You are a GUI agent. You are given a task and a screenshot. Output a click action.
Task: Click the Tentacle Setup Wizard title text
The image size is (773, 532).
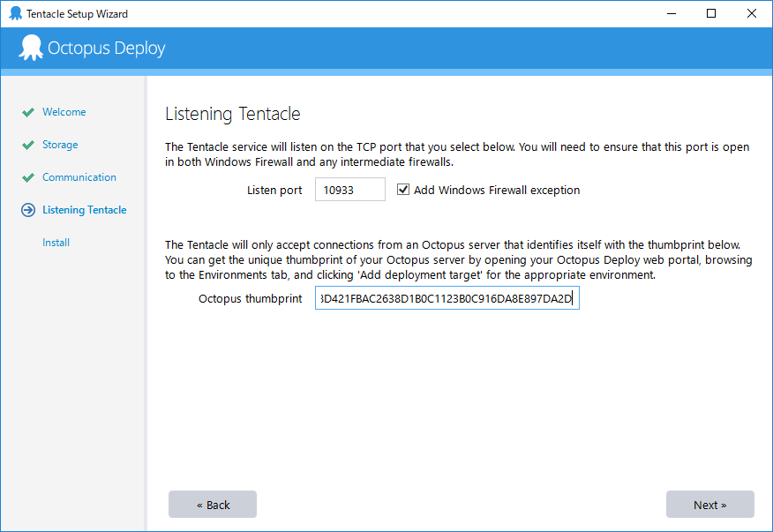(x=78, y=14)
